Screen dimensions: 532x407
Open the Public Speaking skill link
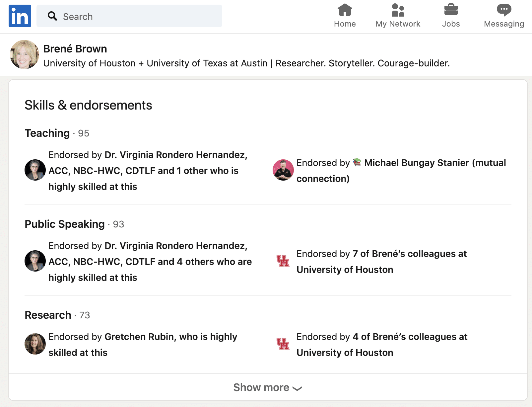click(x=65, y=224)
